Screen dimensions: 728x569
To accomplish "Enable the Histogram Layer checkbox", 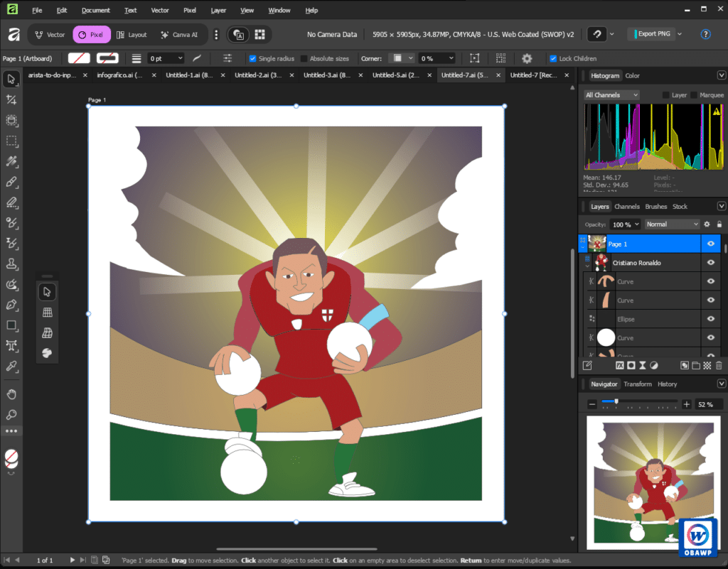I will pyautogui.click(x=665, y=95).
